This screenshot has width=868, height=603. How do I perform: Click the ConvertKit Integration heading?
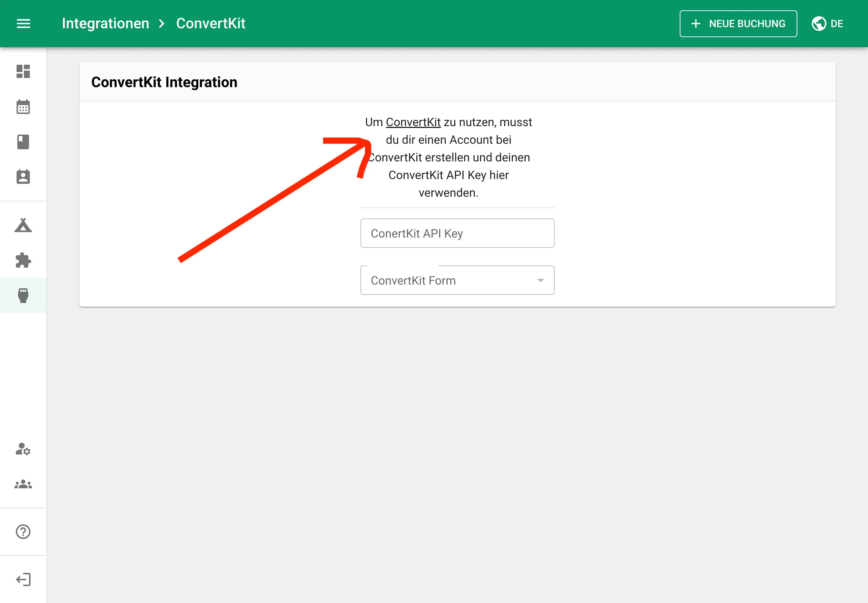pyautogui.click(x=164, y=82)
